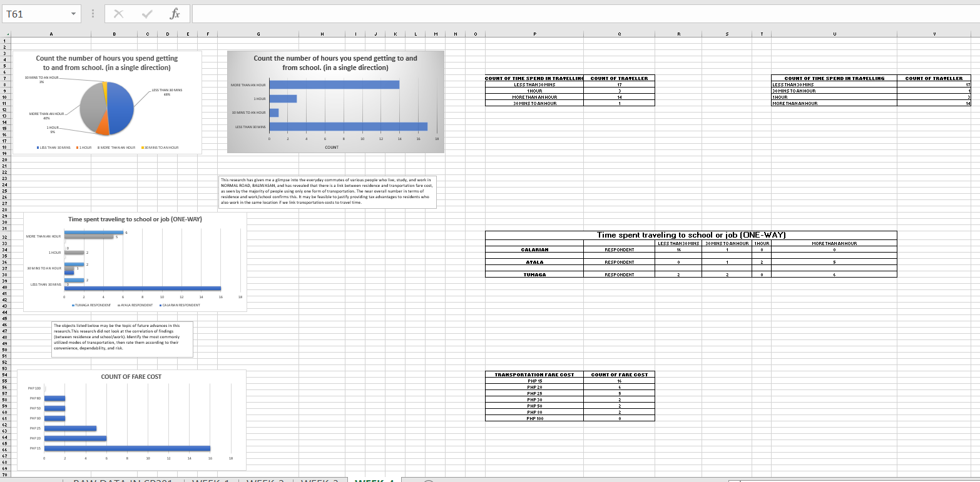Select row 32 header
This screenshot has width=980, height=482.
(5, 237)
